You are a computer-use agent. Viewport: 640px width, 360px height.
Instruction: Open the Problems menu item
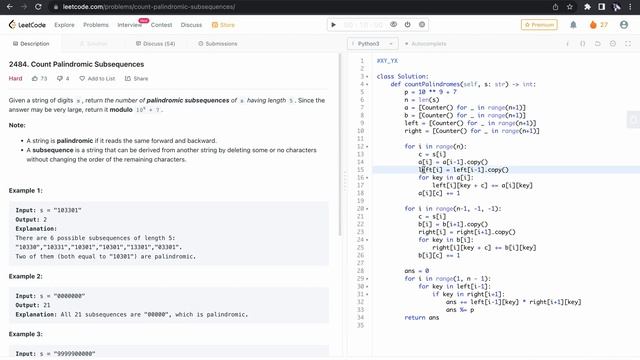point(96,25)
